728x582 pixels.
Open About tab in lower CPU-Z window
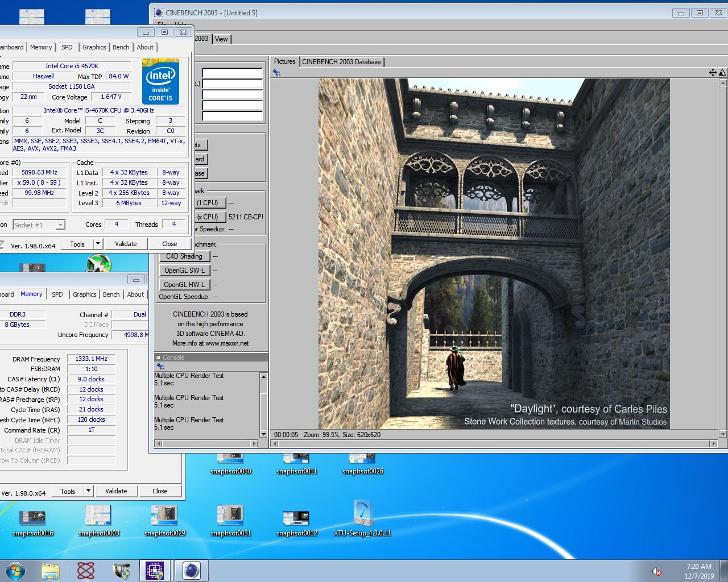[x=135, y=294]
